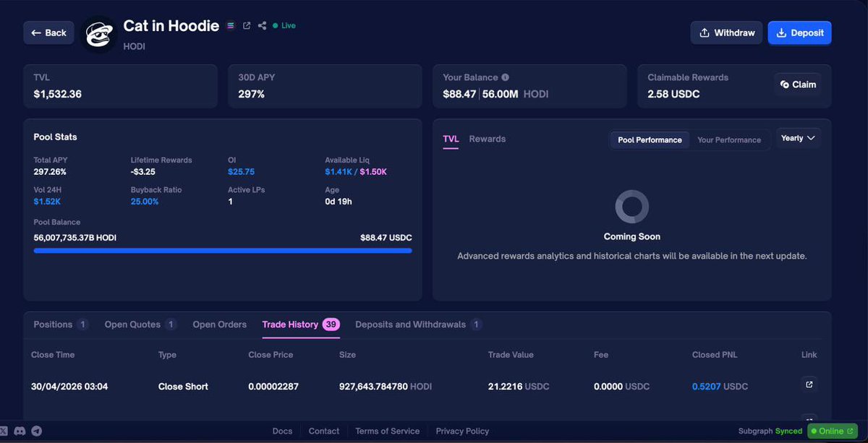The width and height of the screenshot is (868, 443).
Task: Select the Pool Performance toggle
Action: point(650,139)
